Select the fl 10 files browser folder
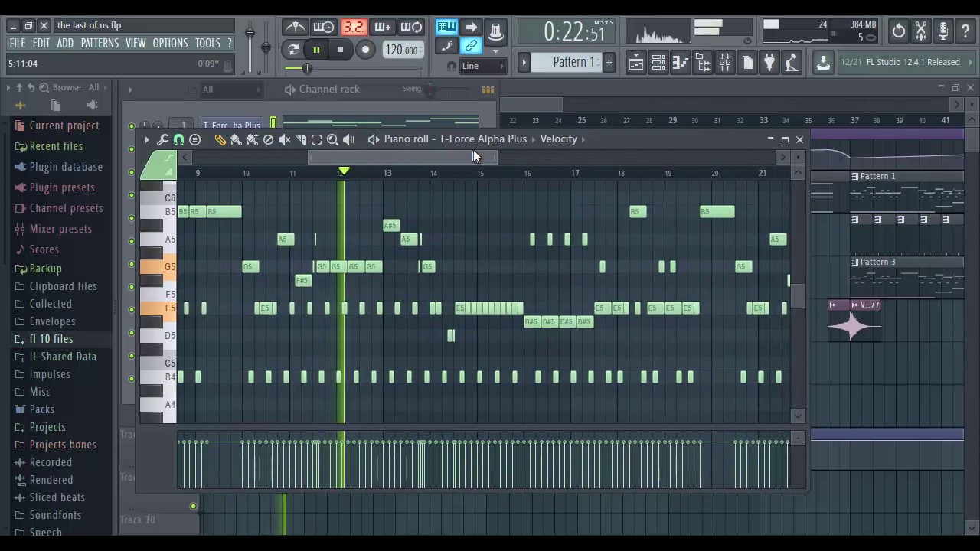This screenshot has width=980, height=551. click(51, 339)
